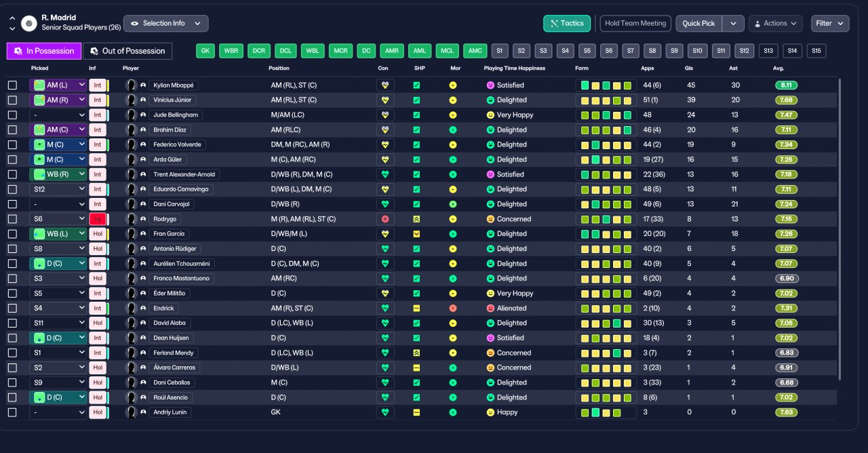
Task: Open Kylian Mbappé's player name link
Action: click(x=174, y=85)
